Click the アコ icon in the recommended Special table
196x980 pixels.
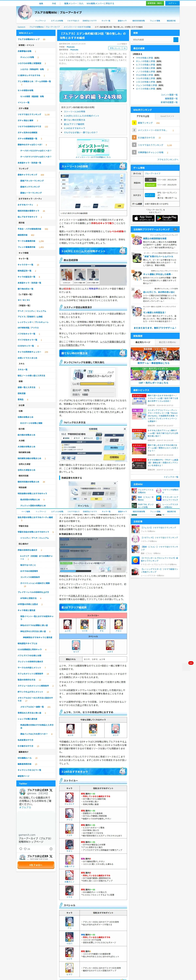[x=69, y=921]
